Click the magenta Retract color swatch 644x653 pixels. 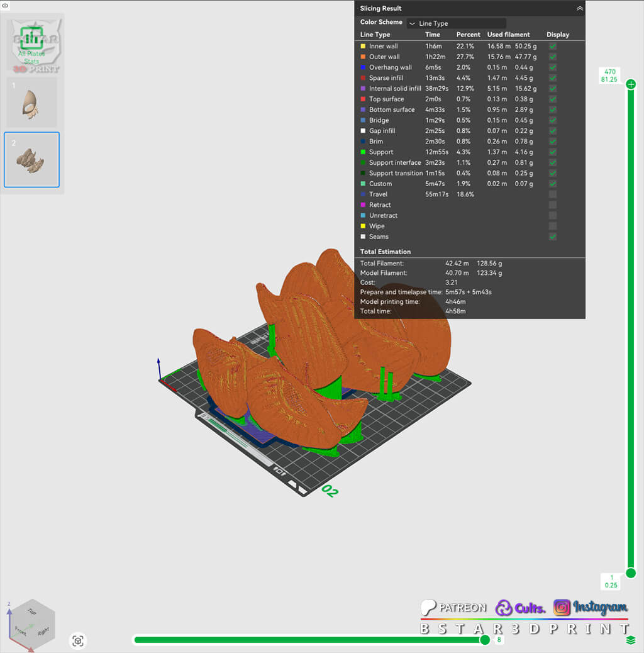pos(363,205)
